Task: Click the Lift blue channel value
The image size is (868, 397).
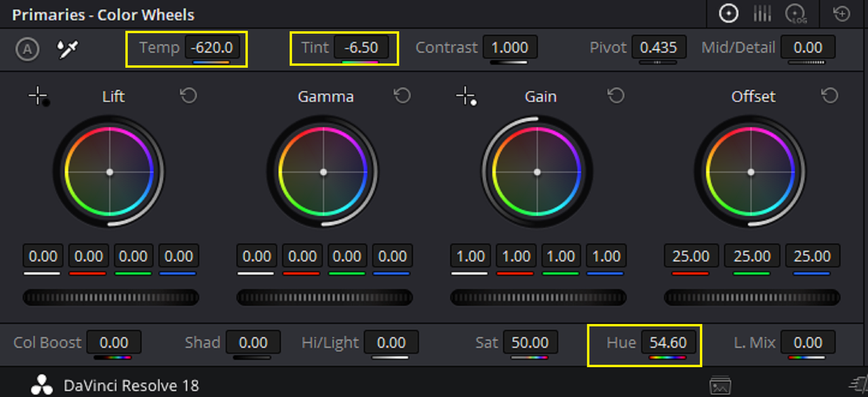Action: 179,257
